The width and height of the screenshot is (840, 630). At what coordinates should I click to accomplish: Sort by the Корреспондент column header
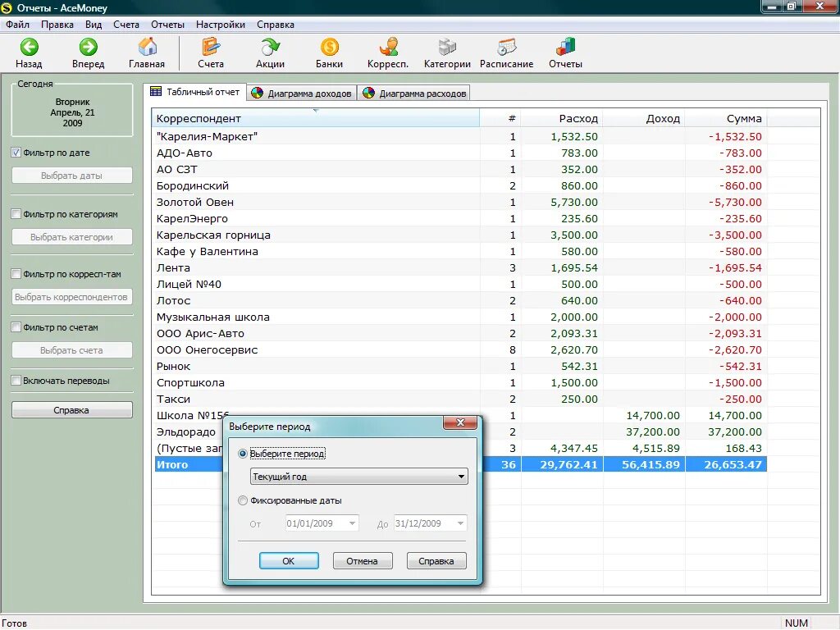point(316,118)
